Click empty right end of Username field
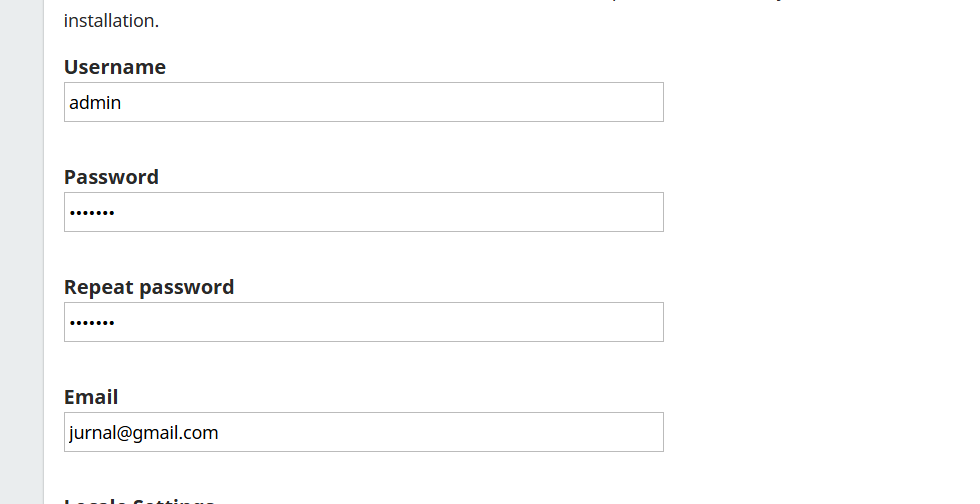Screen dimensions: 980x504 pos(620,102)
